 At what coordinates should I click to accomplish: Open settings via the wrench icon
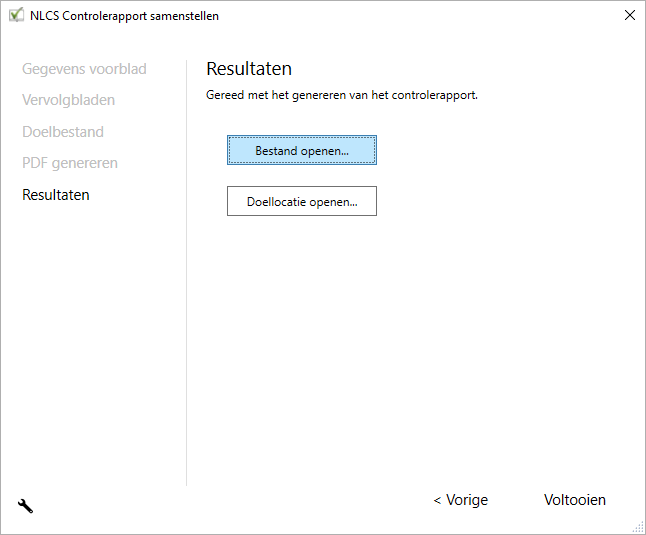[26, 506]
